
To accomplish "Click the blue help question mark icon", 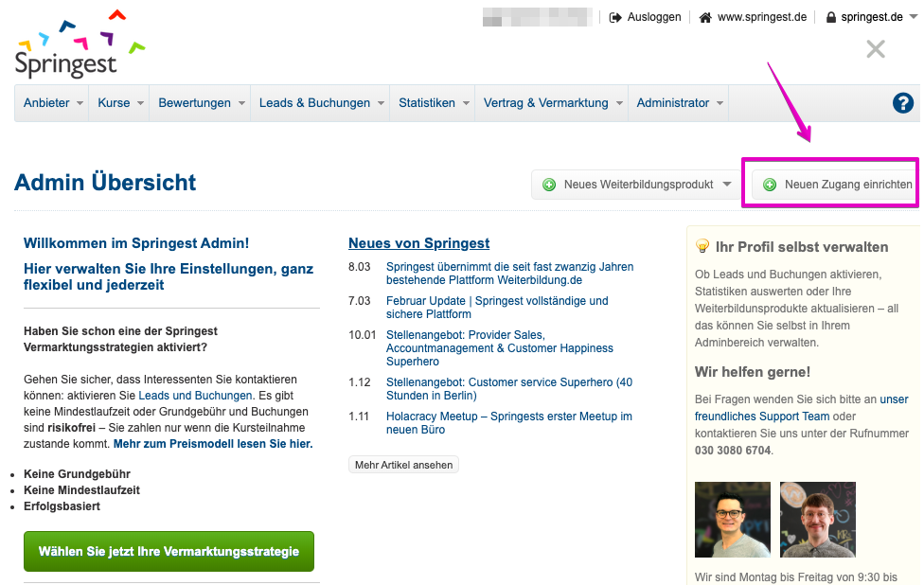I will (x=902, y=103).
